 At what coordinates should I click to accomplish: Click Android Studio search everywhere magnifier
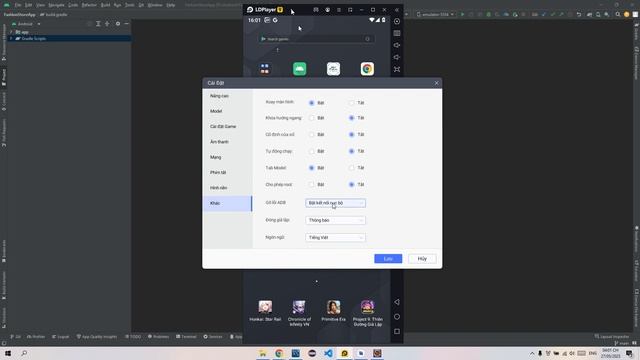[618, 14]
